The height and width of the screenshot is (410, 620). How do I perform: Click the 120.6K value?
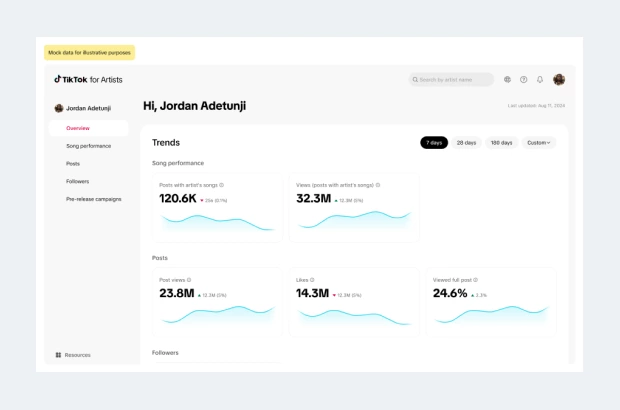tap(178, 198)
